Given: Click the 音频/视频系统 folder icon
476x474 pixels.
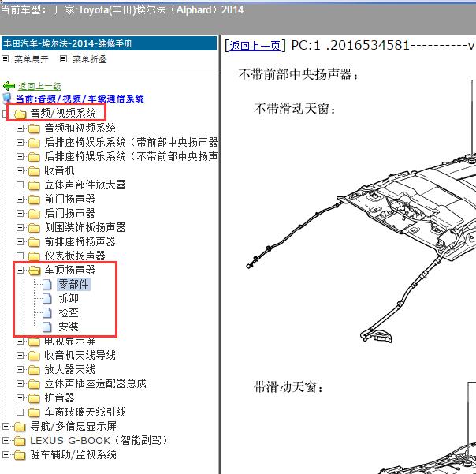Looking at the screenshot, I should point(20,114).
